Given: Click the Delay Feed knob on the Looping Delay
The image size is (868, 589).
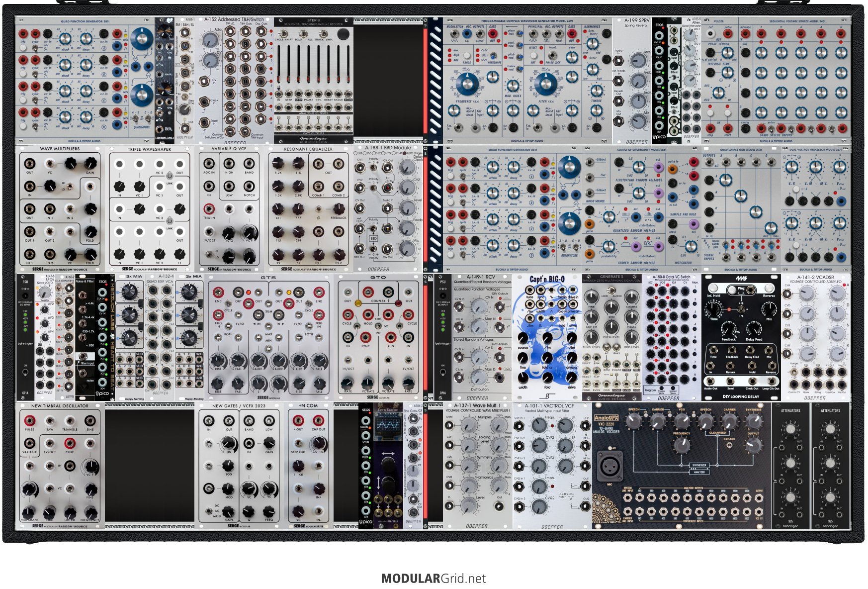Looking at the screenshot, I should point(754,329).
